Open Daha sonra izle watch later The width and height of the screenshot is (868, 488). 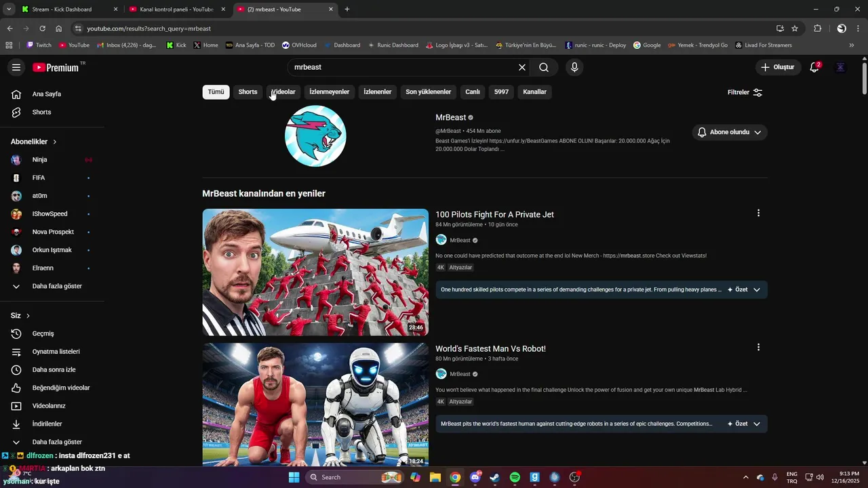(x=52, y=369)
